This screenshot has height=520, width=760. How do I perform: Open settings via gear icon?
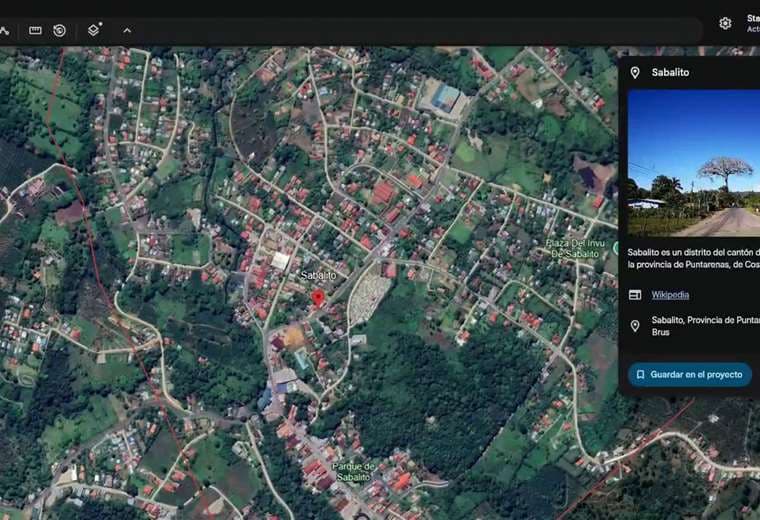(x=725, y=23)
